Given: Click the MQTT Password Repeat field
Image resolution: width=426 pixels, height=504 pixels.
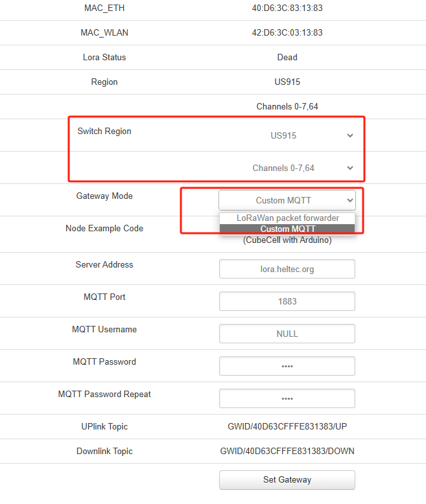Looking at the screenshot, I should click(287, 398).
